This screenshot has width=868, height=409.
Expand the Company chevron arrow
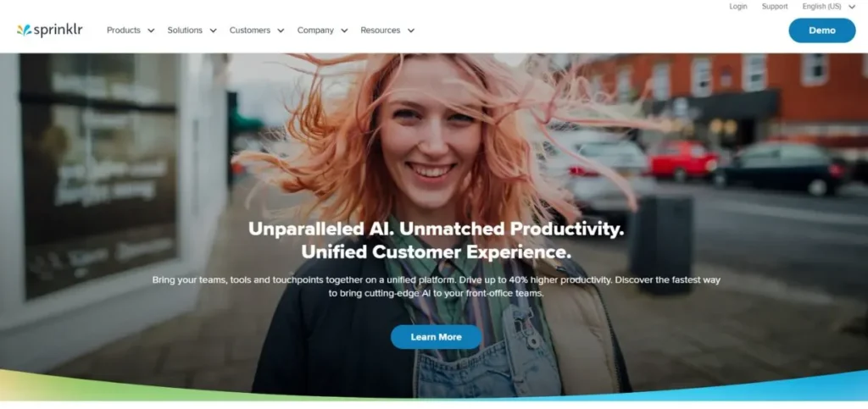tap(344, 31)
